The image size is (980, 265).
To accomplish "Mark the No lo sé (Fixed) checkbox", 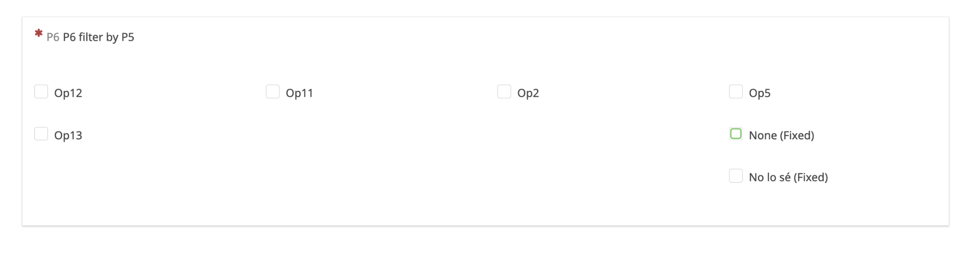I will [x=735, y=176].
